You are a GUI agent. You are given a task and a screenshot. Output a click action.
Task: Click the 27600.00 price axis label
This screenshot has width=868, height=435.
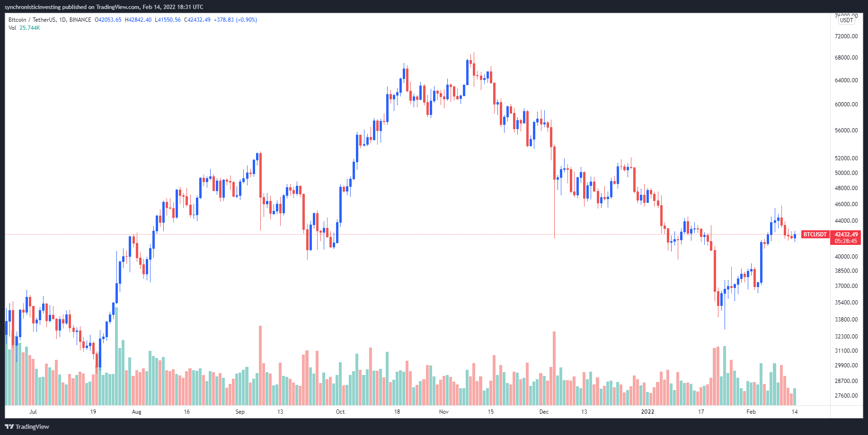click(846, 396)
